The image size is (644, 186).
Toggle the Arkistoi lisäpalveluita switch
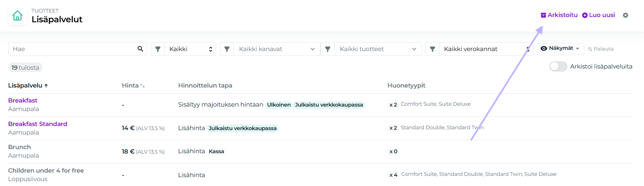pos(558,66)
